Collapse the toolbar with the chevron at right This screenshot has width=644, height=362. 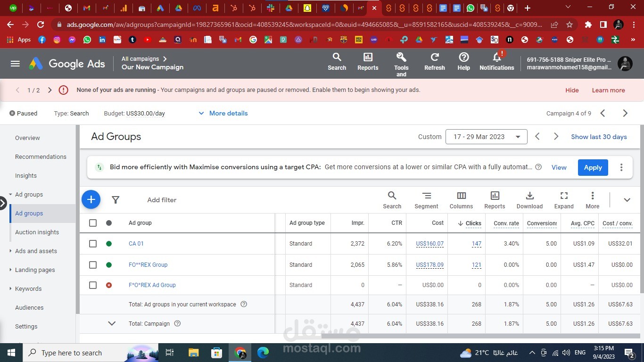[627, 200]
